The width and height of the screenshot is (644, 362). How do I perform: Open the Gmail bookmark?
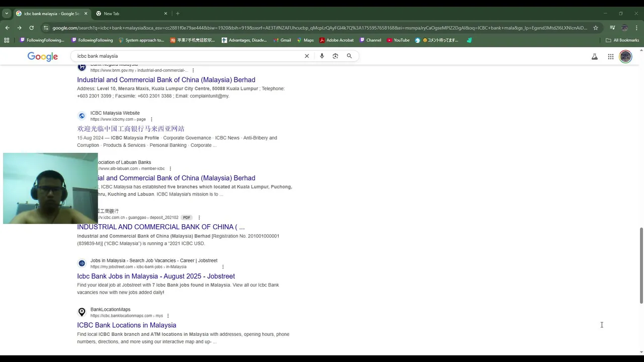282,40
